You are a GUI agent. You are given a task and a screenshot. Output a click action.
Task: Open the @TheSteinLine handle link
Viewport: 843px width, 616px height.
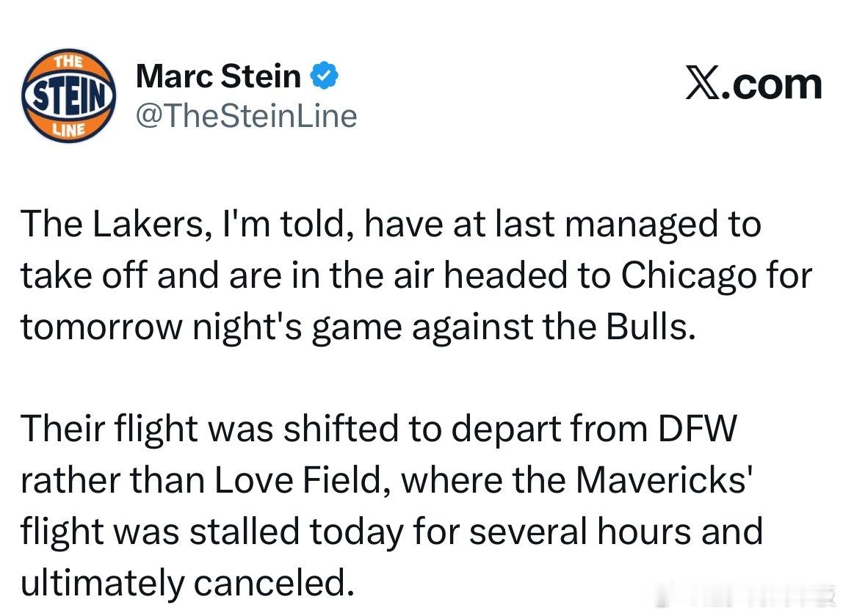click(x=246, y=116)
